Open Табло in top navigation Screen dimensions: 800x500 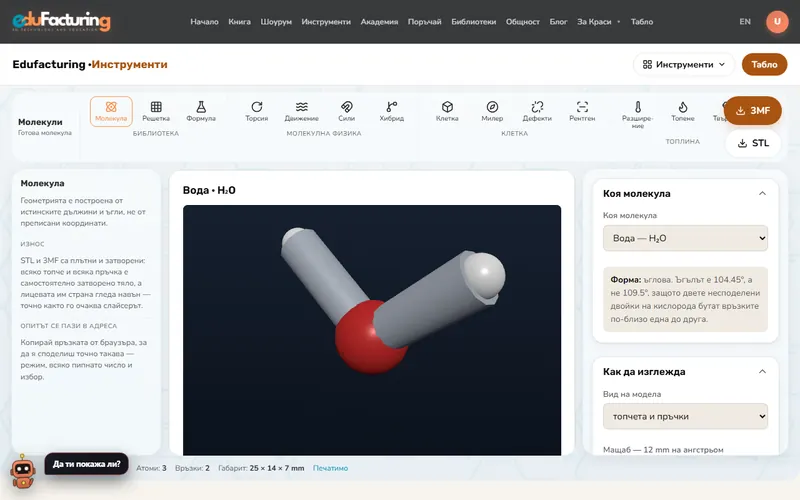[642, 21]
